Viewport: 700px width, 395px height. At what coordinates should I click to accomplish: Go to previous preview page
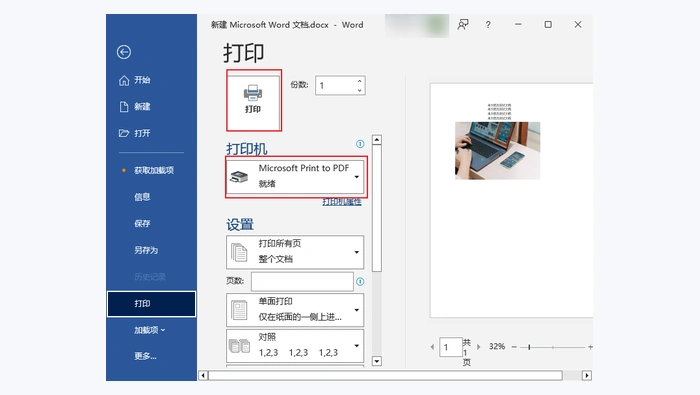[432, 347]
